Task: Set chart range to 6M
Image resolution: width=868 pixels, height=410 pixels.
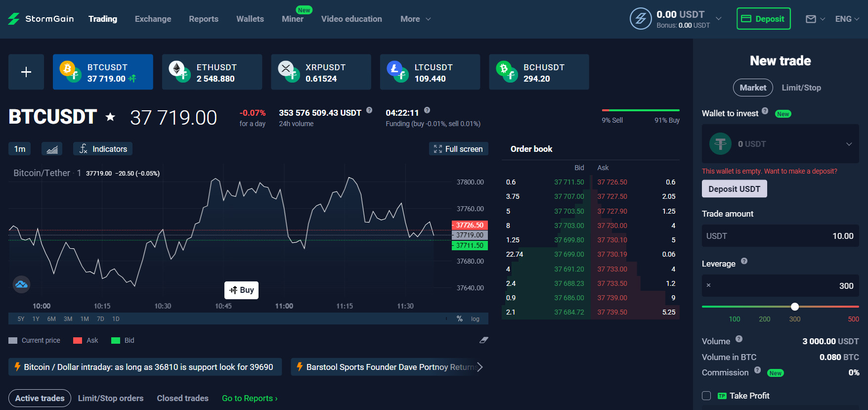Action: [x=51, y=319]
